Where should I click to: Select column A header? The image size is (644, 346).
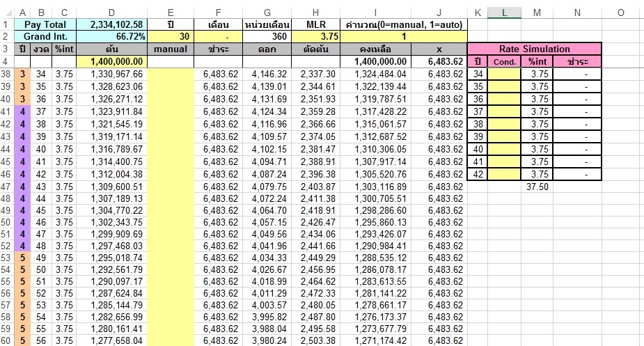tap(22, 13)
